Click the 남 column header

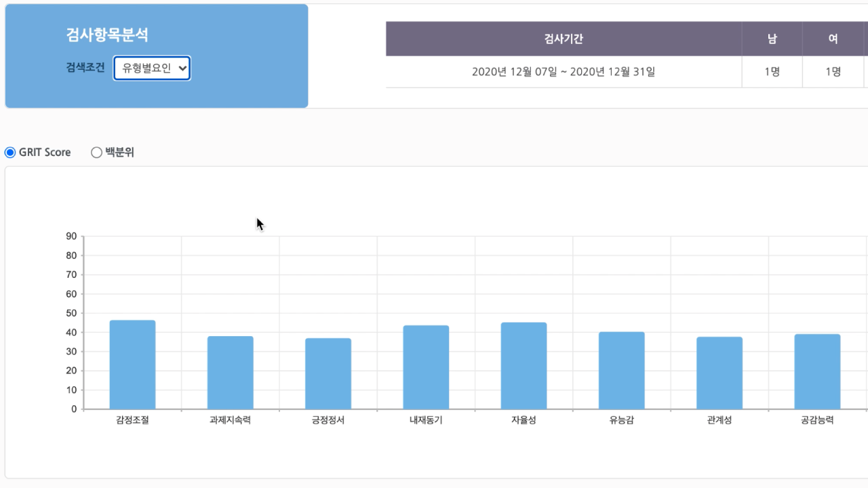point(772,39)
